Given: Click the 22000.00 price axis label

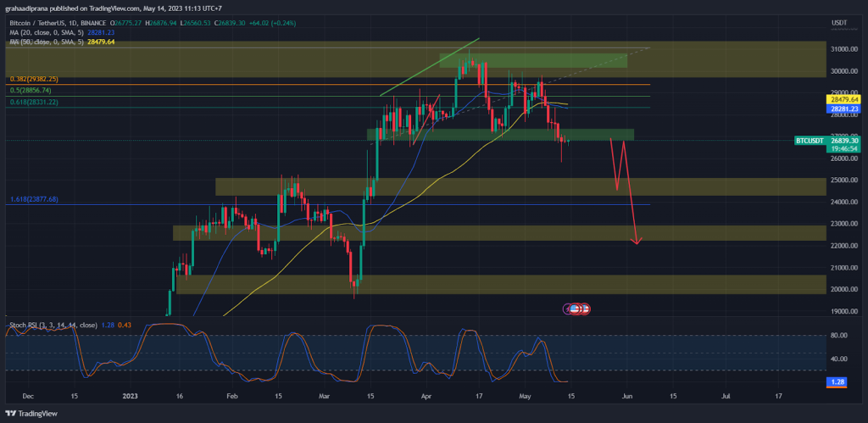Looking at the screenshot, I should pos(845,246).
